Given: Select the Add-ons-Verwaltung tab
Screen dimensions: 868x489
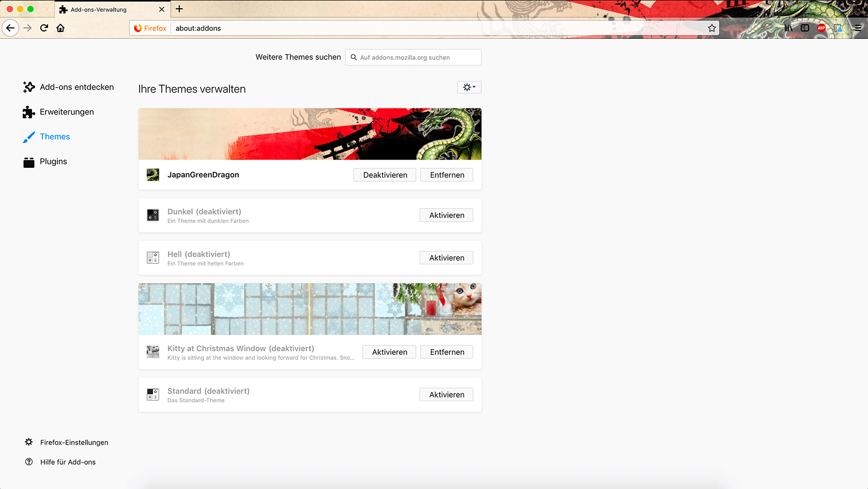Looking at the screenshot, I should pyautogui.click(x=113, y=9).
